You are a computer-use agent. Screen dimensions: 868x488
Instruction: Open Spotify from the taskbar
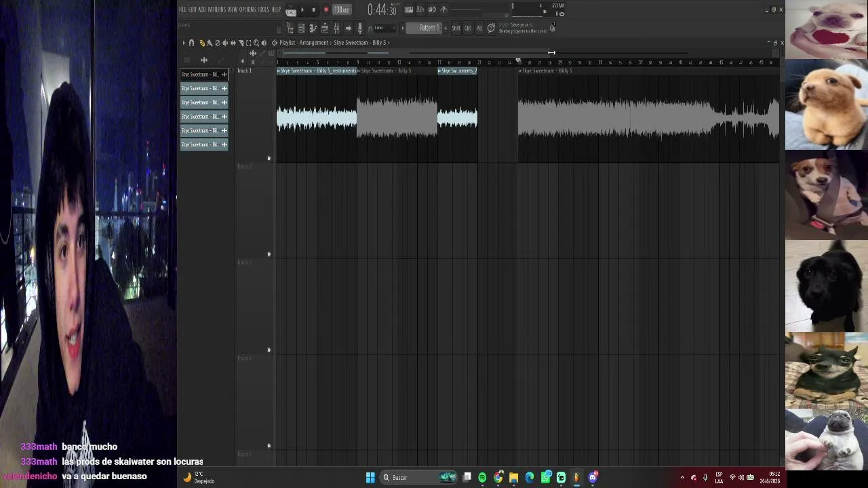[x=482, y=478]
